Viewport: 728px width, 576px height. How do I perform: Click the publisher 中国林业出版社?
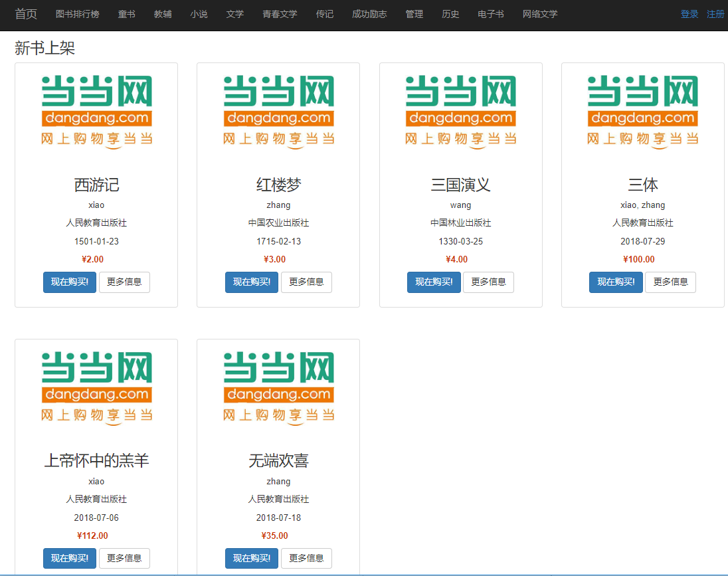click(x=460, y=223)
